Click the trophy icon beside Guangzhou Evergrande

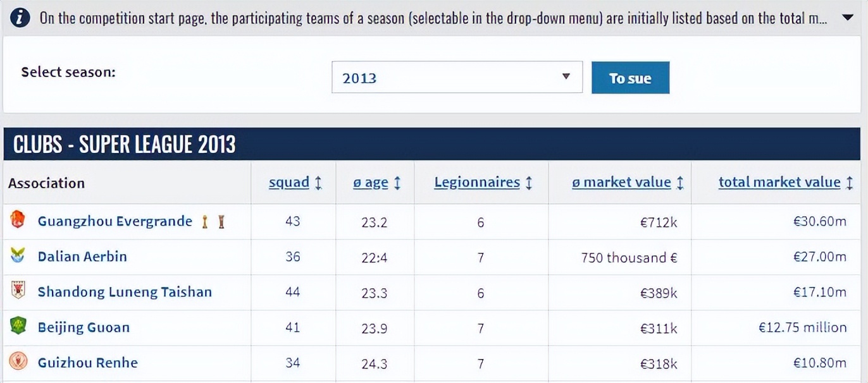(204, 222)
